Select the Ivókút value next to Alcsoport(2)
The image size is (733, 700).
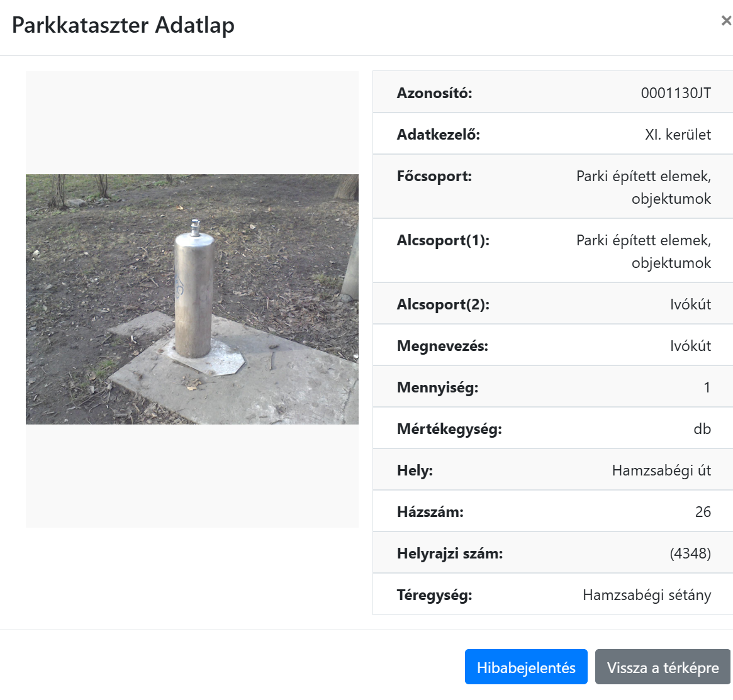coord(690,304)
